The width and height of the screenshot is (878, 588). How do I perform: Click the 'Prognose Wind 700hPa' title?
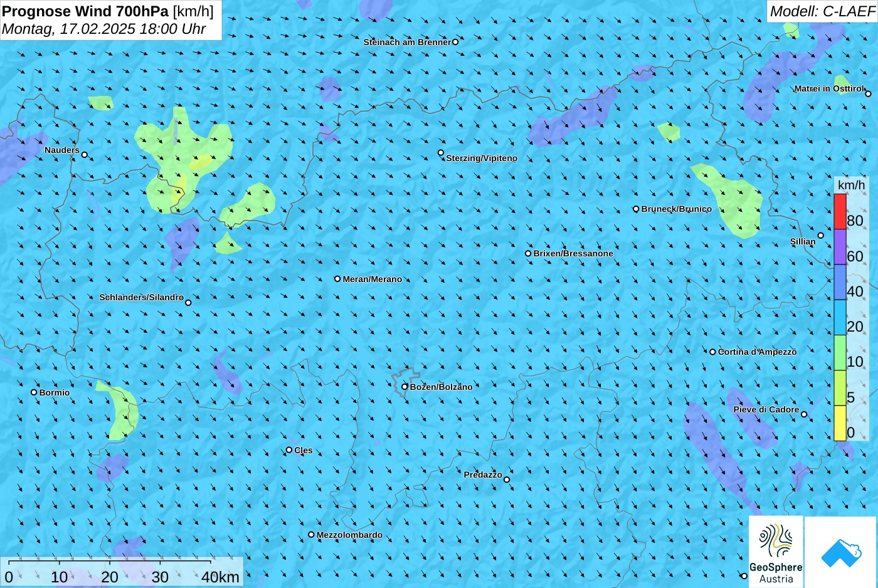click(x=85, y=11)
